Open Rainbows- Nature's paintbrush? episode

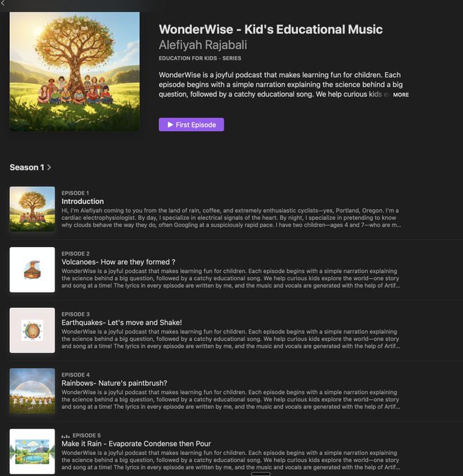point(114,383)
